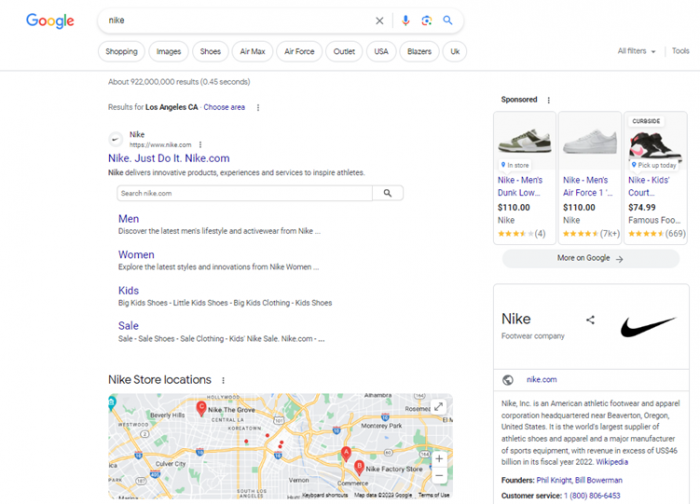This screenshot has width=700, height=504.
Task: Open Nike - Kids' Court title link
Action: (x=649, y=186)
